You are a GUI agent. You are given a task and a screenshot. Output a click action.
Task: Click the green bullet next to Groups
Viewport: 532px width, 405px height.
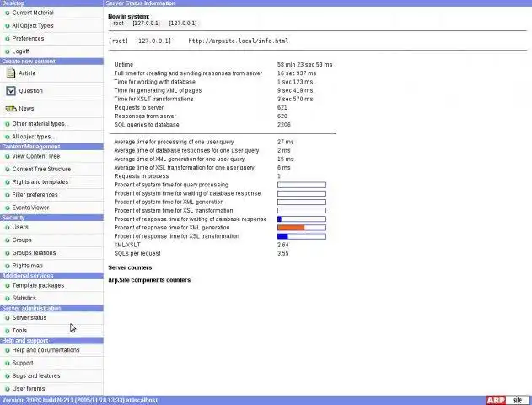pos(7,240)
